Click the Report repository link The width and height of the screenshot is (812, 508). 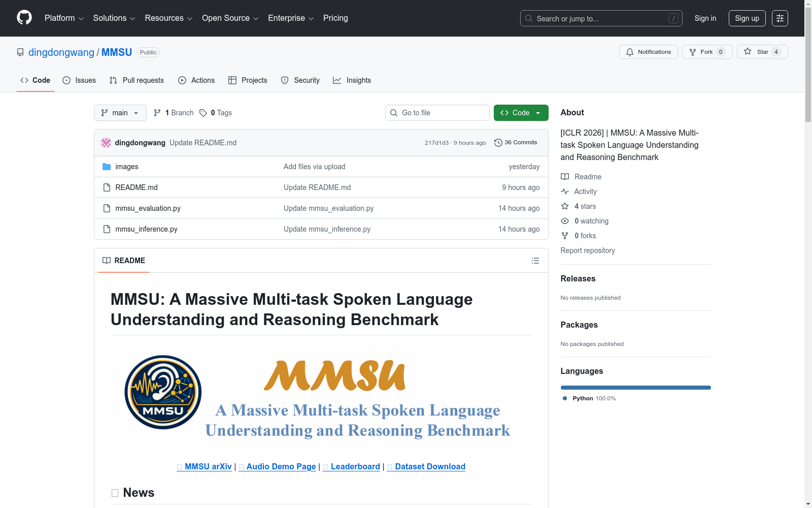click(x=588, y=250)
